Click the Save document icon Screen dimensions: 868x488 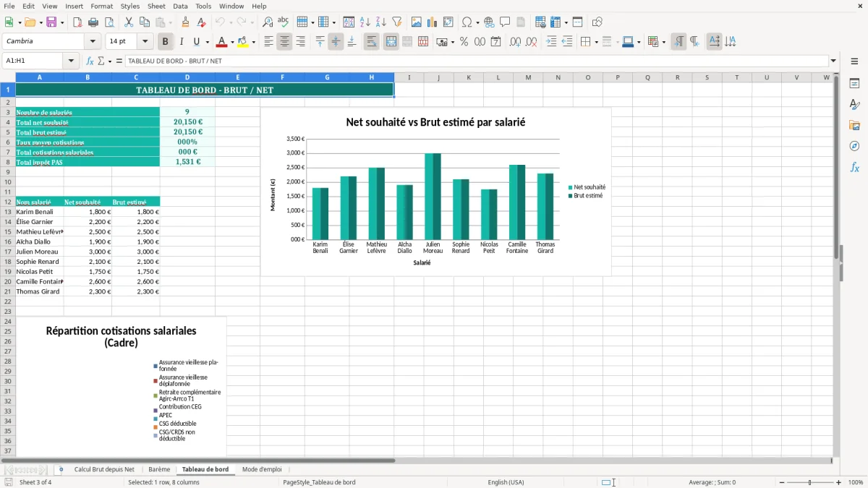pos(51,22)
